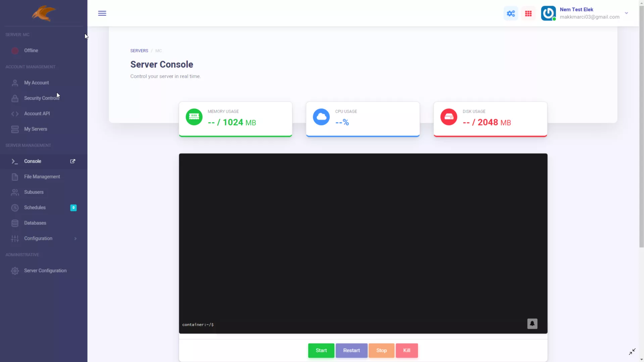Go to Databases section
644x362 pixels.
click(x=35, y=223)
